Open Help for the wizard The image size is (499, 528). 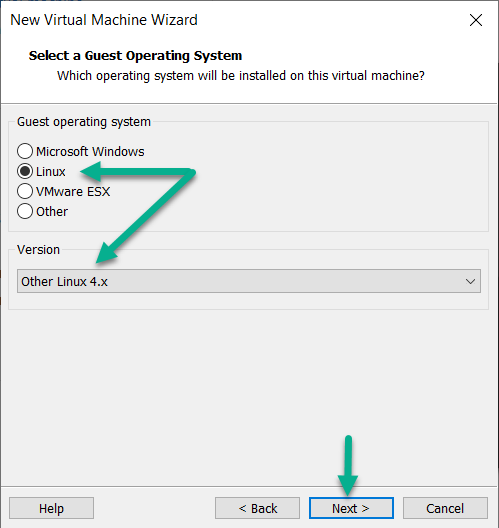pyautogui.click(x=51, y=508)
